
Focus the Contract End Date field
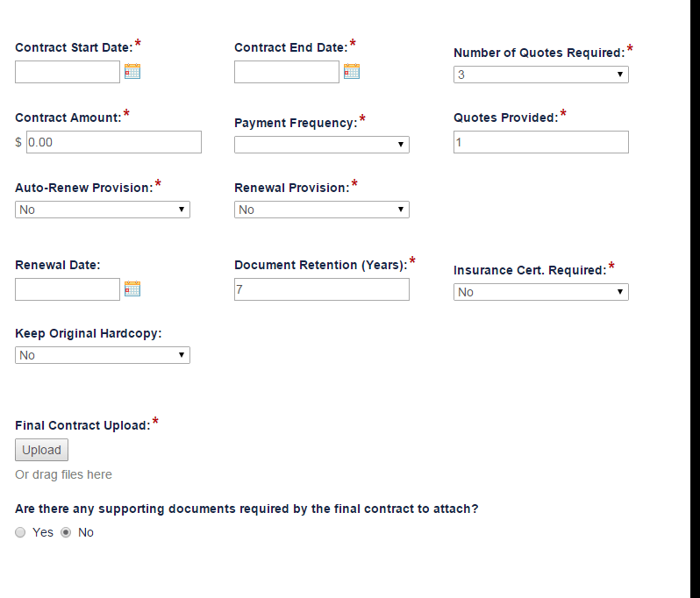pos(287,72)
